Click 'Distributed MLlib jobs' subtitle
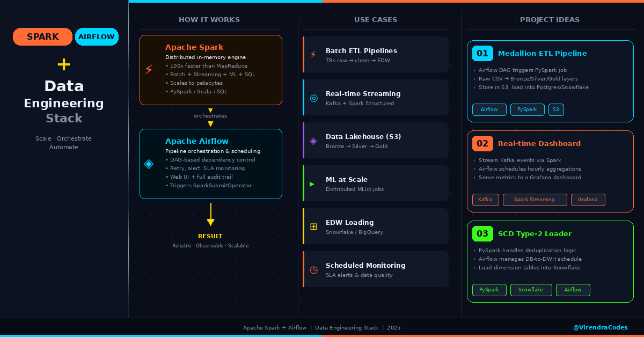 (355, 189)
